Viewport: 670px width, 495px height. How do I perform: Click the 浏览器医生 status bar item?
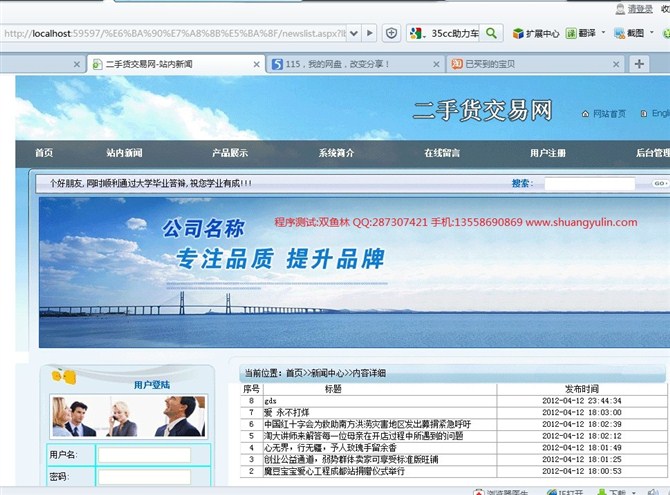501,492
